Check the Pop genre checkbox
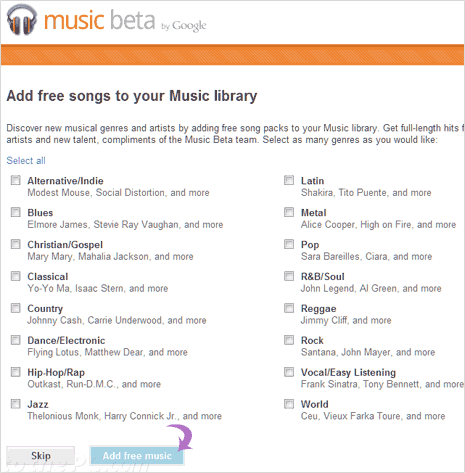The image size is (465, 473). [x=289, y=244]
